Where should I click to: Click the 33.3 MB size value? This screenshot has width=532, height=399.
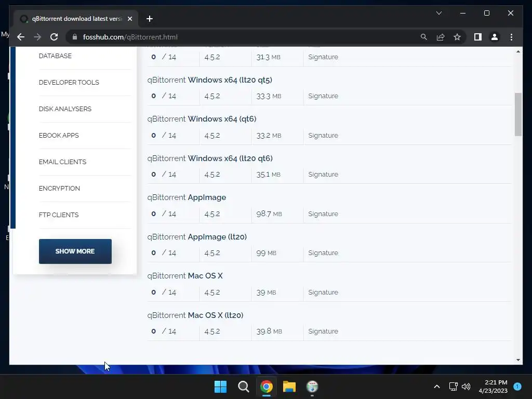pyautogui.click(x=269, y=96)
